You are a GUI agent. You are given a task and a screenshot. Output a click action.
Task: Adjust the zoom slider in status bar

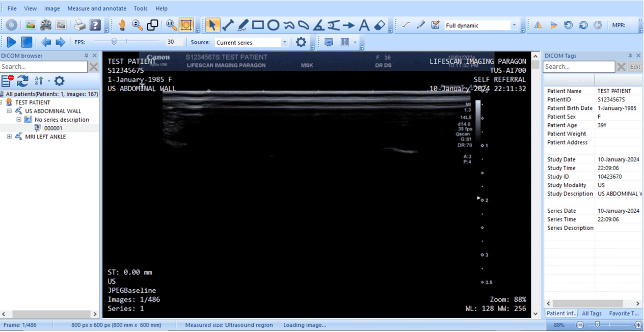[x=598, y=325]
